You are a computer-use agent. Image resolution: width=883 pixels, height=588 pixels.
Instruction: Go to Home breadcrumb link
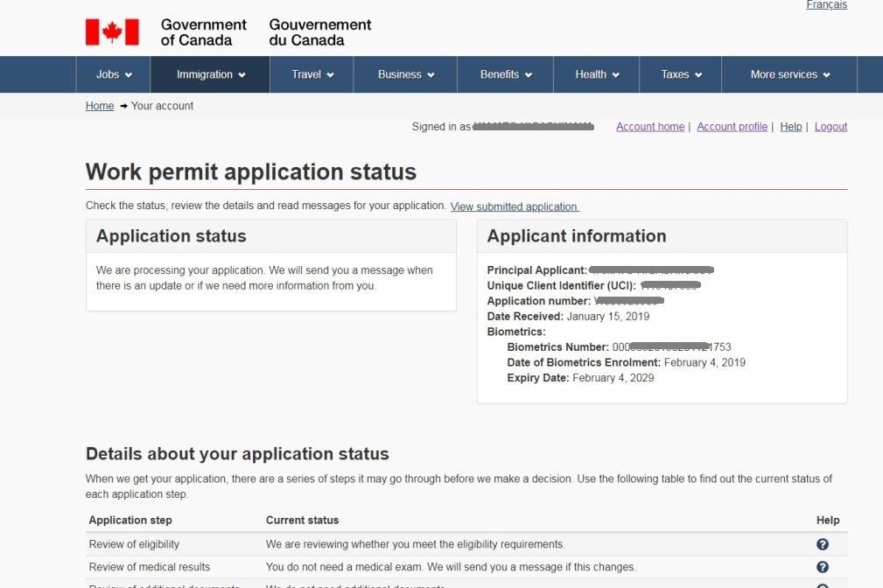click(x=100, y=106)
